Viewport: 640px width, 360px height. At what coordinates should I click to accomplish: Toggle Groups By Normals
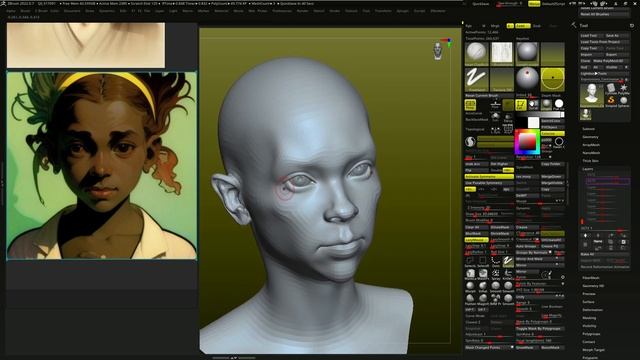point(533,253)
